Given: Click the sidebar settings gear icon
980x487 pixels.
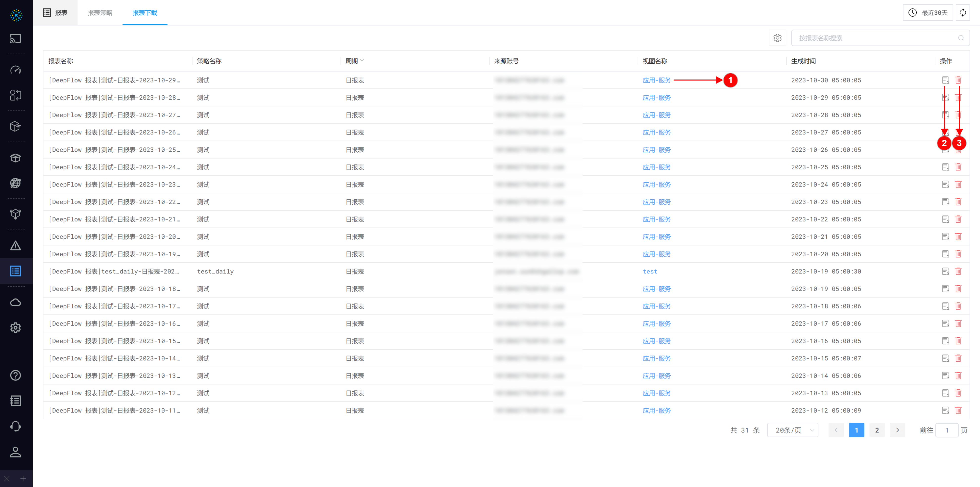Looking at the screenshot, I should [16, 327].
